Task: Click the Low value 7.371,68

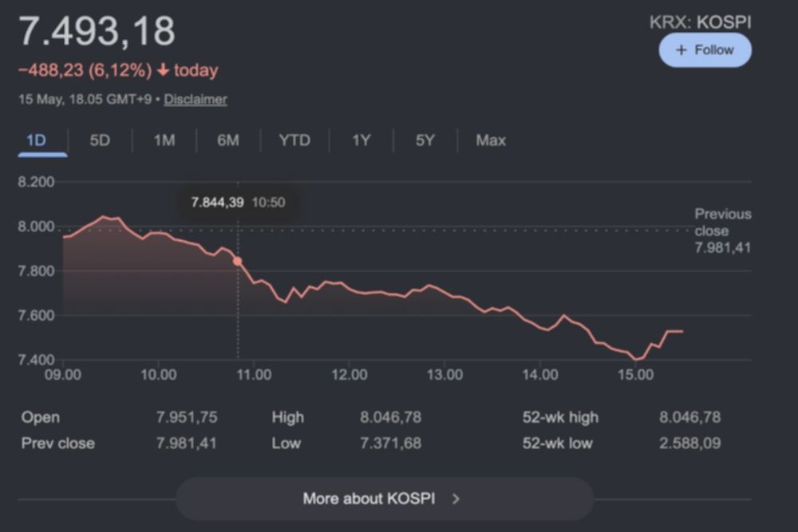Action: pyautogui.click(x=390, y=443)
